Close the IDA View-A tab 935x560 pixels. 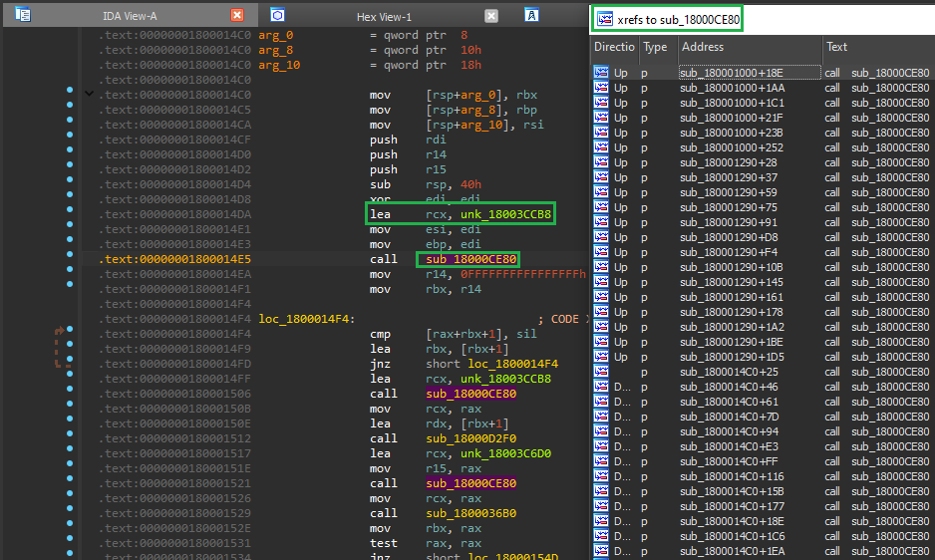coord(236,16)
